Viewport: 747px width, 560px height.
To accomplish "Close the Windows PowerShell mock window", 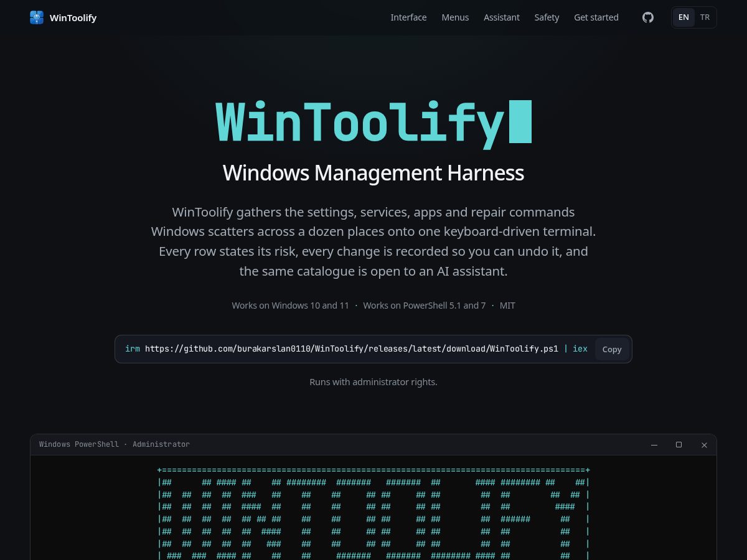I will pyautogui.click(x=704, y=445).
